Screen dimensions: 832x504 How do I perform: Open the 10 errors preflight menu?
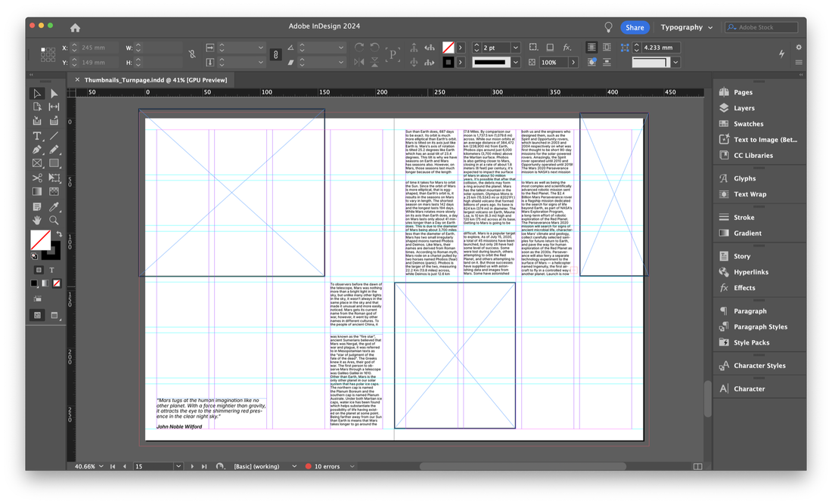coord(352,466)
